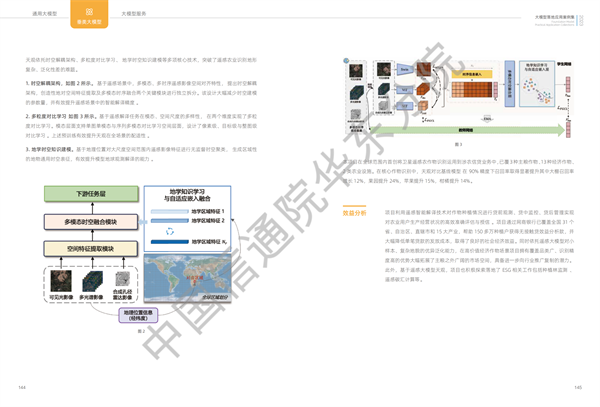Screen dimensions: 600x407
Task: Click the small globe icon at figure 3's corner
Action: click(x=346, y=60)
